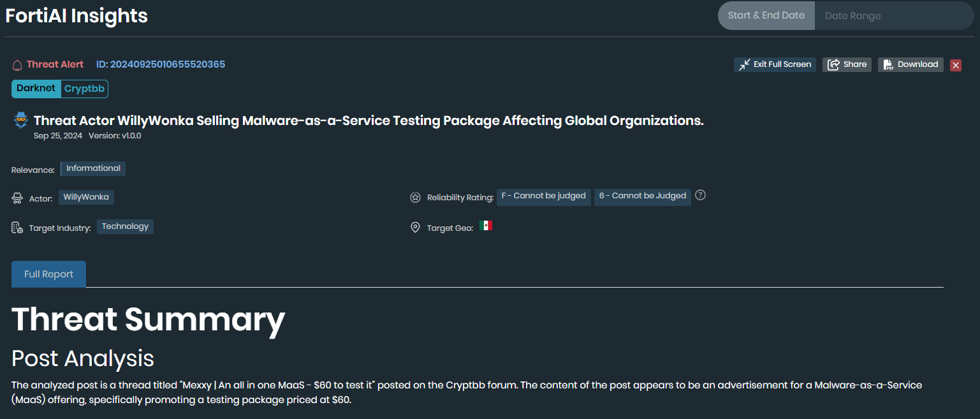The width and height of the screenshot is (980, 419).
Task: Download the report as PDF
Action: pyautogui.click(x=911, y=64)
